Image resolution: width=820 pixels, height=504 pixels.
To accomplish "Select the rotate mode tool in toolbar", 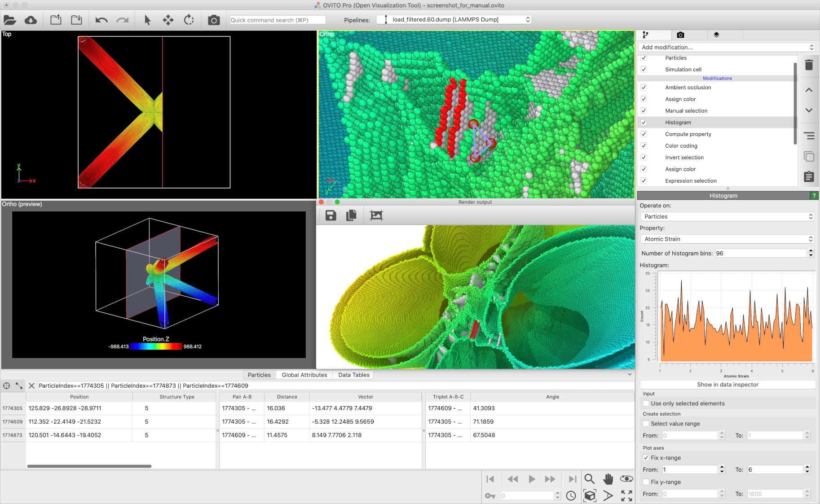I will [189, 20].
